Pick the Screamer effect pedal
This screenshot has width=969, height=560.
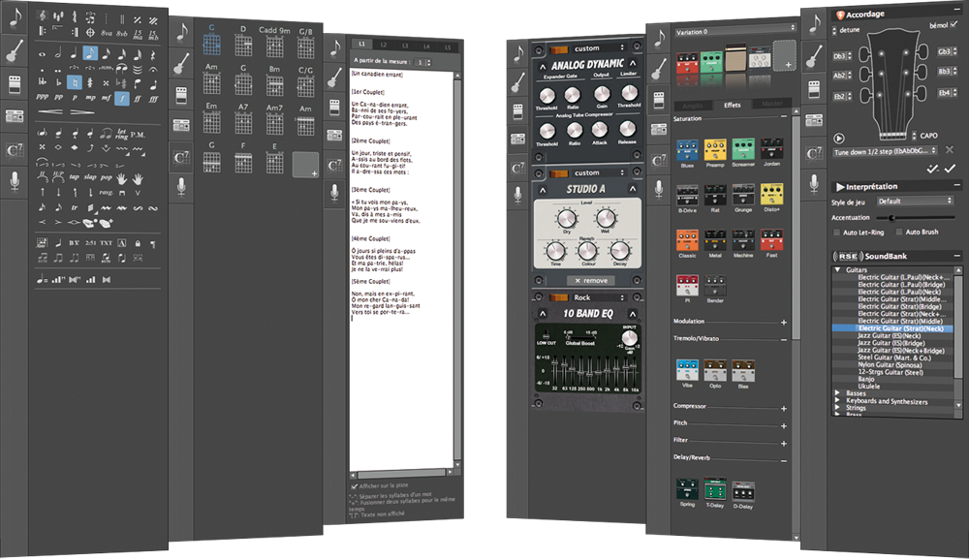click(x=743, y=152)
